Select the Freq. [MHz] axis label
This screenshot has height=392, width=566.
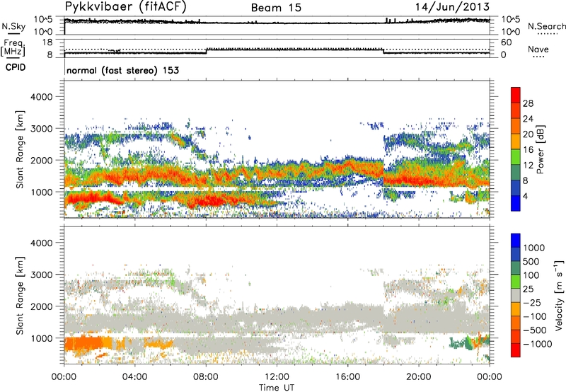pos(13,47)
